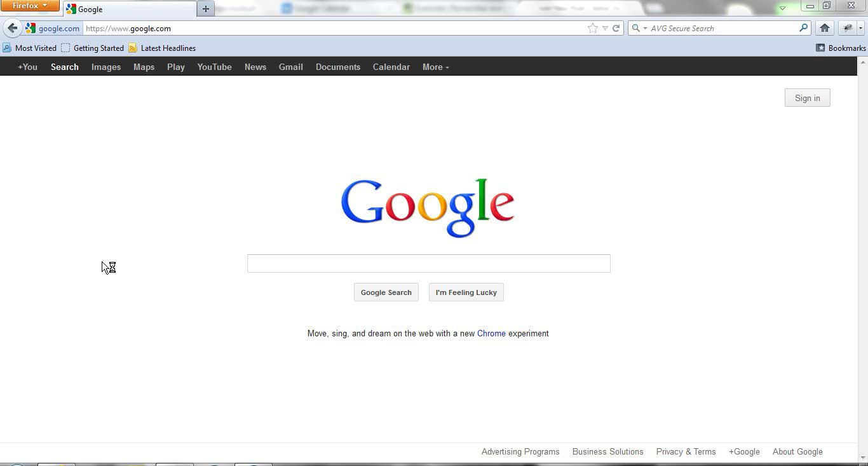Image resolution: width=868 pixels, height=466 pixels.
Task: Focus the AVG Secure Search field
Action: tap(723, 28)
